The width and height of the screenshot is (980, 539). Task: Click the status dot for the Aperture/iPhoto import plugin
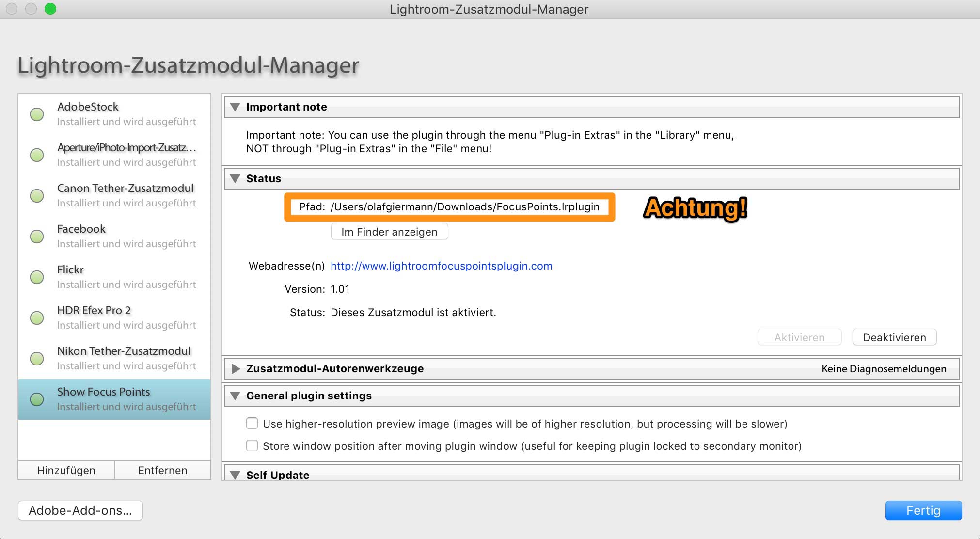37,155
